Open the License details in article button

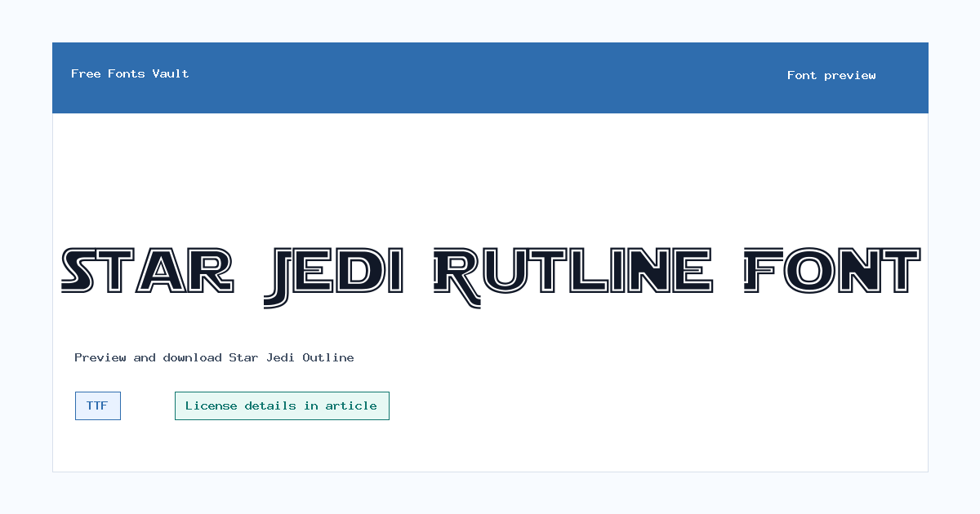pos(282,405)
